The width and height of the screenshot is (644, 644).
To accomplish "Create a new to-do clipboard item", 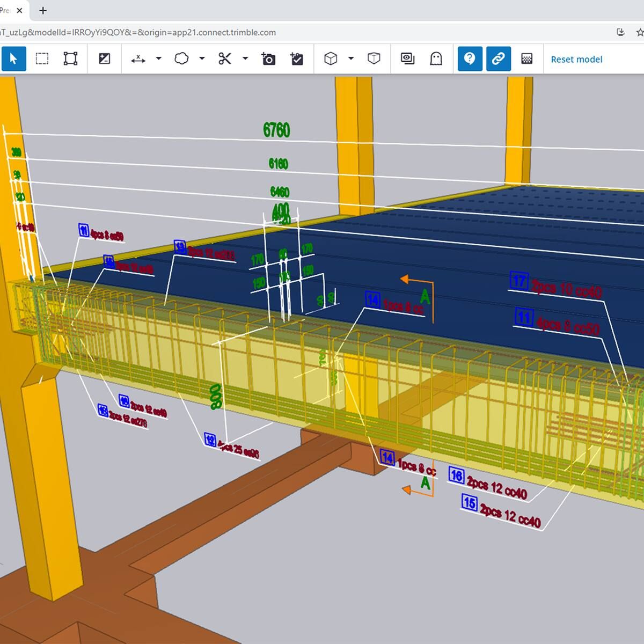I will 297,58.
